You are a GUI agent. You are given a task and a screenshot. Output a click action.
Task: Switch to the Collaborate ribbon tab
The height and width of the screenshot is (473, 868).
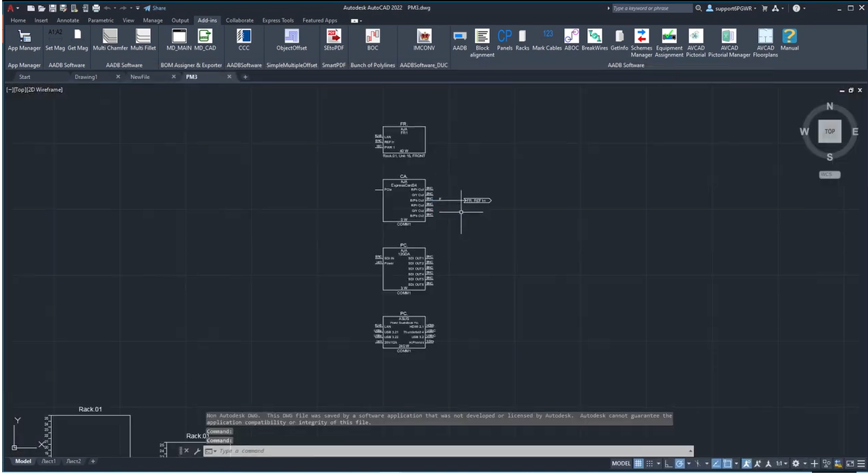(x=239, y=21)
